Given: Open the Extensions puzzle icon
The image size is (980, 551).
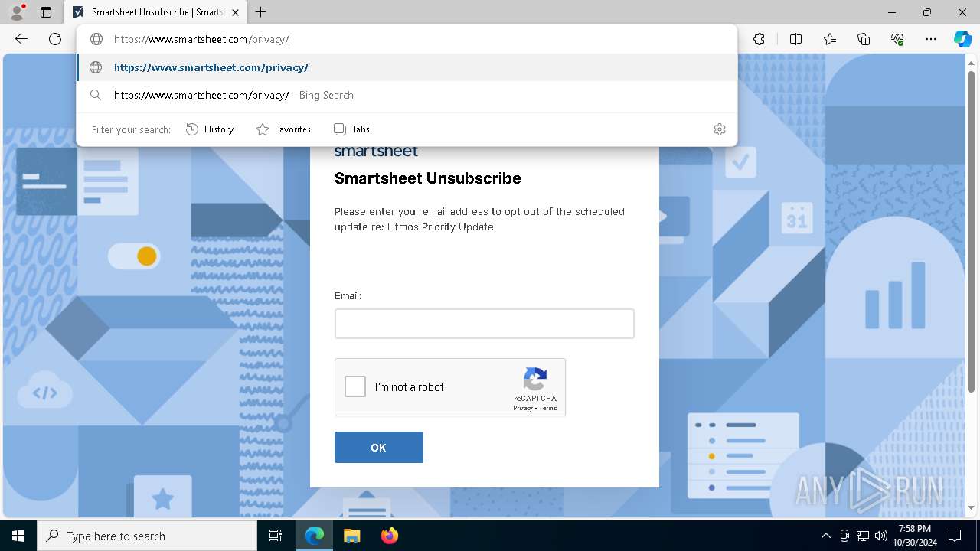Looking at the screenshot, I should [x=759, y=39].
